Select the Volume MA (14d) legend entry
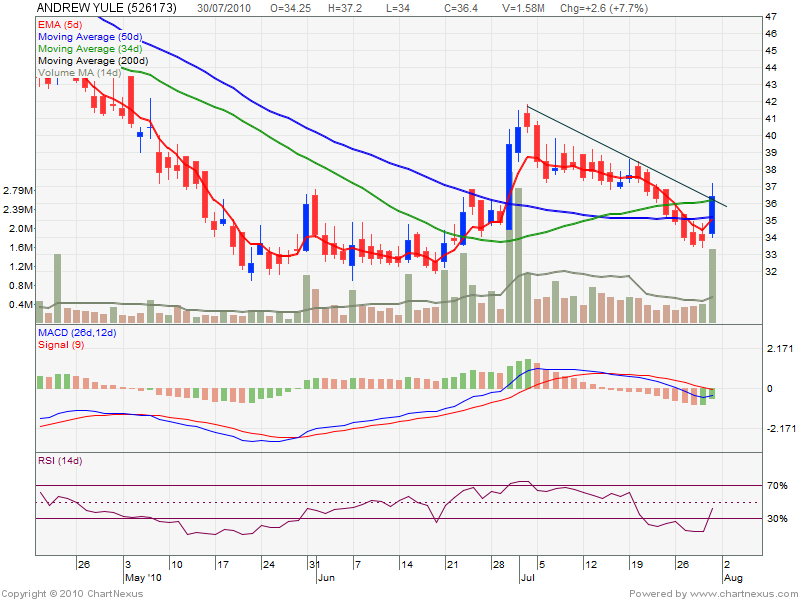 point(80,72)
